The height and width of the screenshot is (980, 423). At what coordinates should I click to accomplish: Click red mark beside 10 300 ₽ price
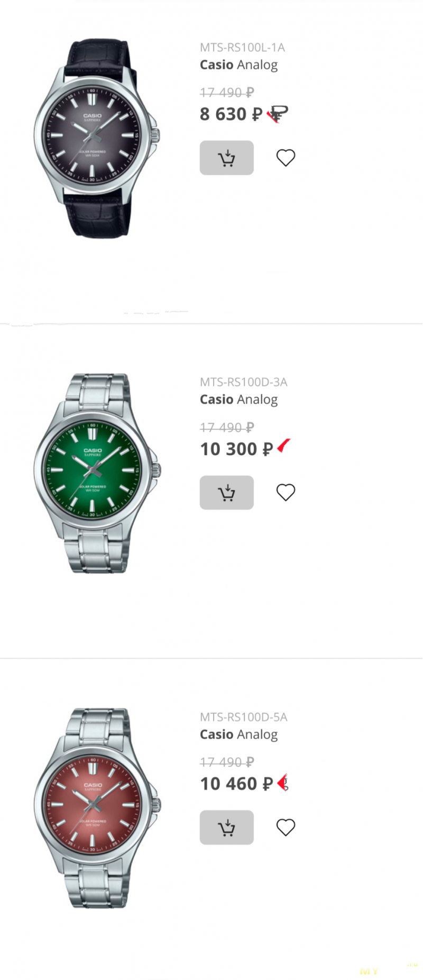(x=284, y=446)
